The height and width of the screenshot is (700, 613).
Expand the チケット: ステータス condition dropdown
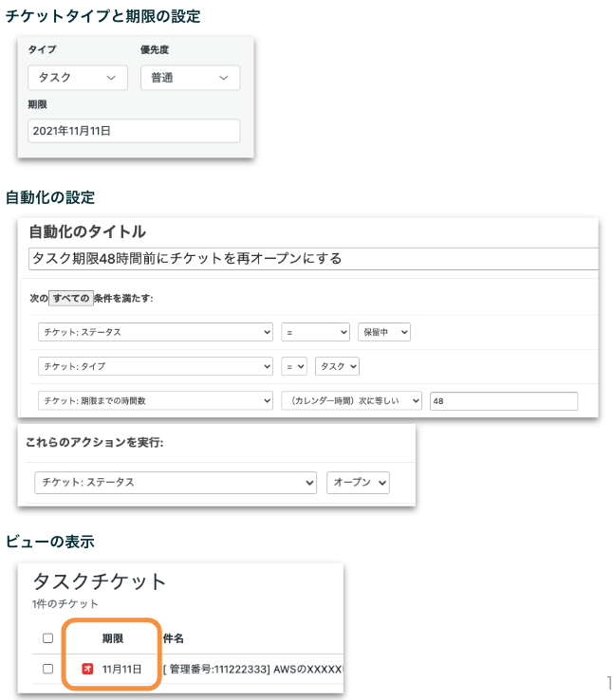coord(156,332)
